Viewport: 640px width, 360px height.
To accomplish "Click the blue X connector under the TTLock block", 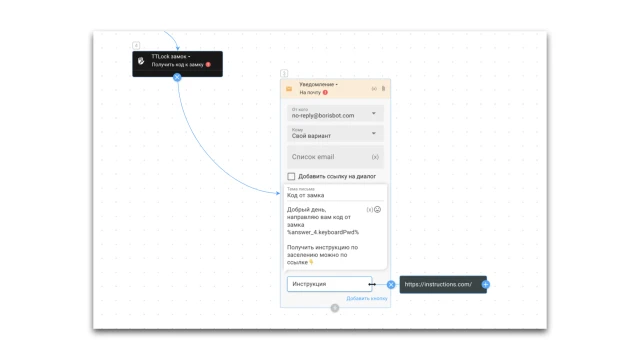I will tap(177, 77).
